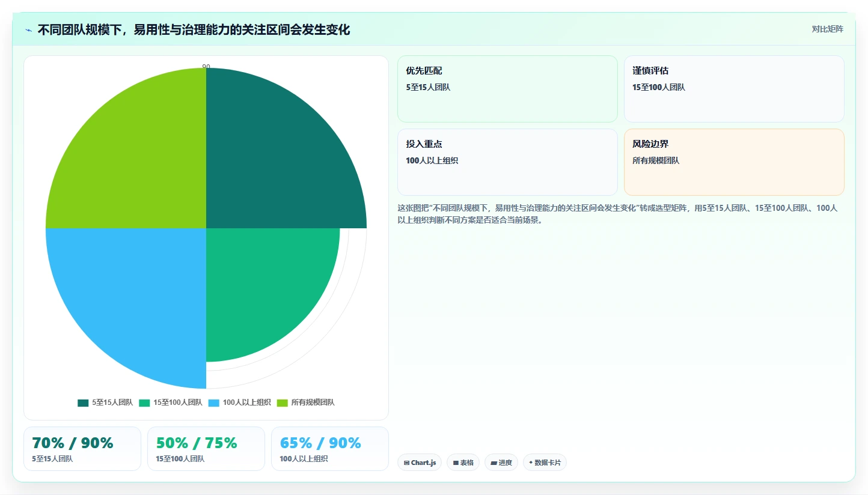Open the 投入重点 card
868x495 pixels.
[507, 162]
